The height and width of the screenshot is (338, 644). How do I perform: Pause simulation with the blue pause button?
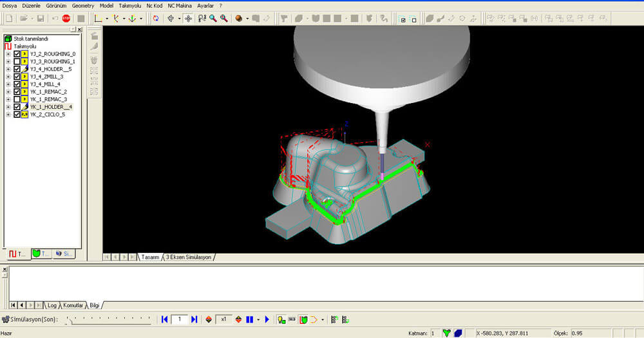(249, 319)
